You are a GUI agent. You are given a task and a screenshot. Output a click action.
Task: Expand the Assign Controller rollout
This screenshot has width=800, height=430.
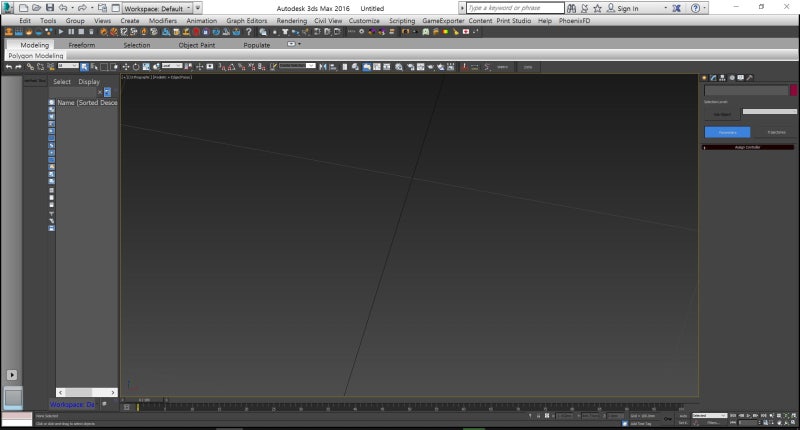tap(747, 147)
